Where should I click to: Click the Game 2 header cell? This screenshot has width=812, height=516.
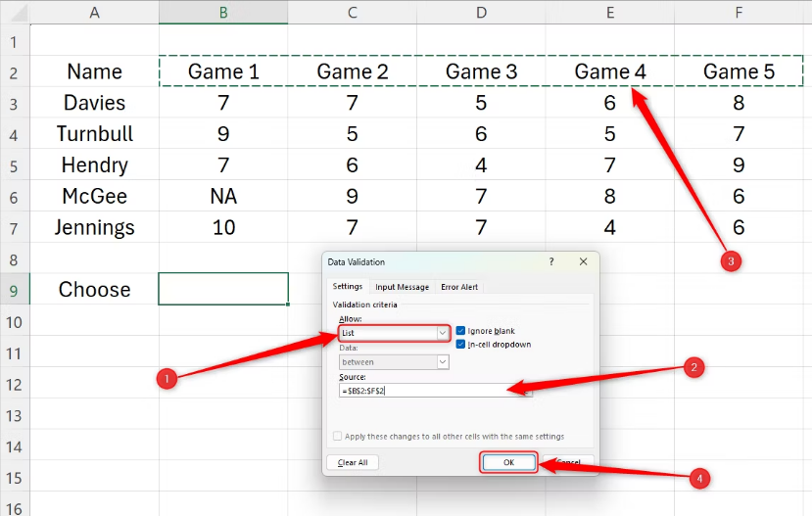(x=353, y=71)
